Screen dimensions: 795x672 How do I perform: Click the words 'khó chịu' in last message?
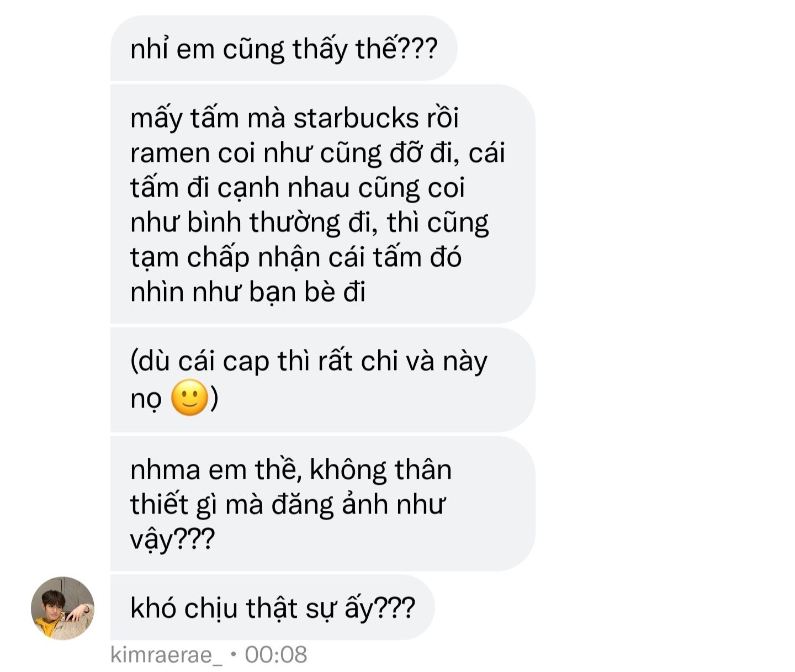(184, 608)
